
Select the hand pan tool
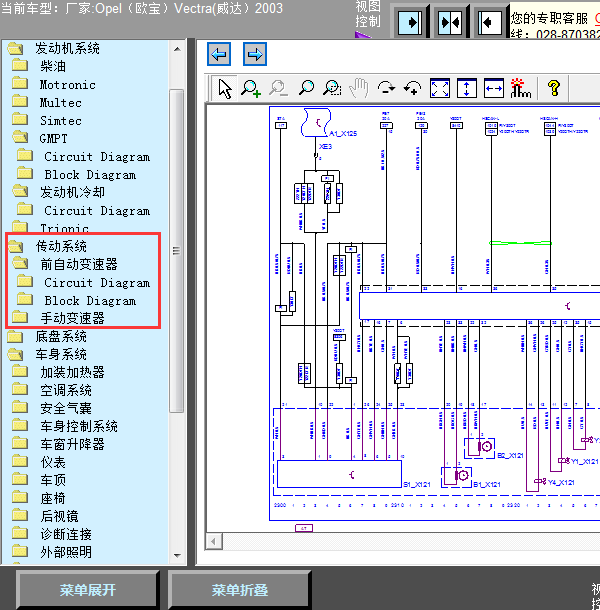[359, 88]
